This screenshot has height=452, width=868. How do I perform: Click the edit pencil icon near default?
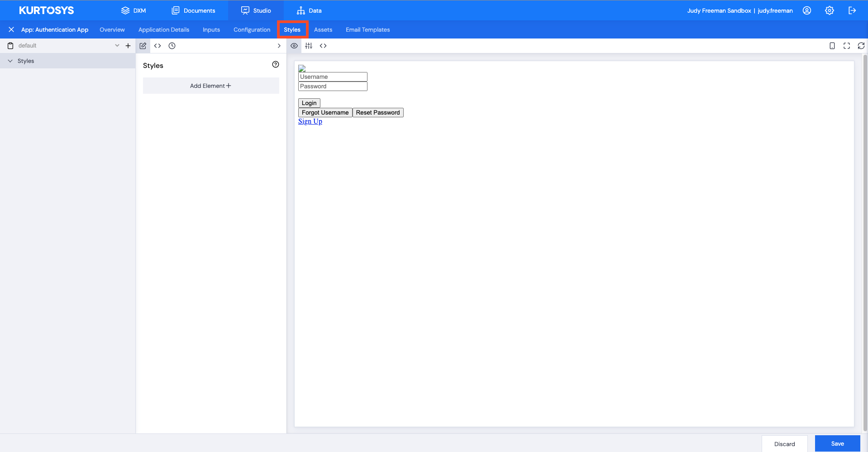point(143,45)
